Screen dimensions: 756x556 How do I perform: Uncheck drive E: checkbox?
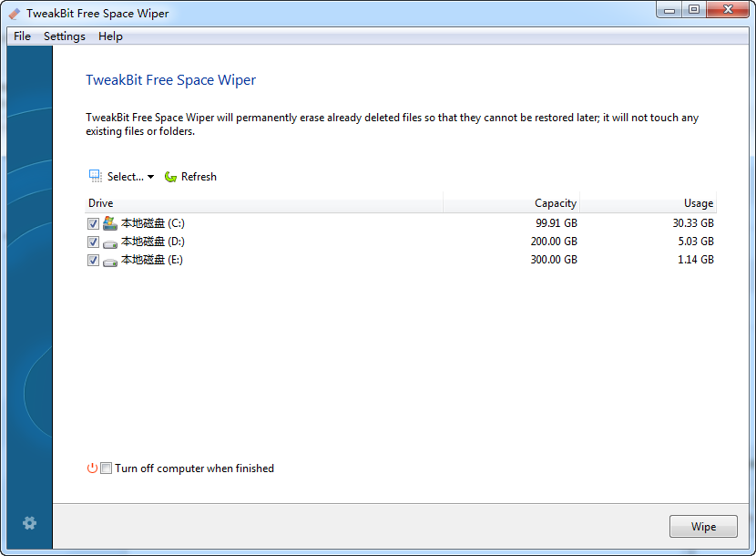[93, 260]
